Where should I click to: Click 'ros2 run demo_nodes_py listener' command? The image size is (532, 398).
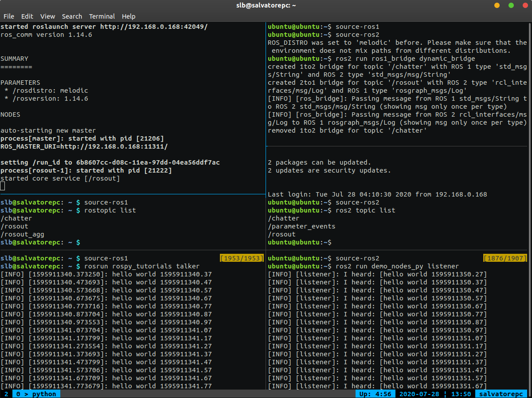pyautogui.click(x=397, y=266)
